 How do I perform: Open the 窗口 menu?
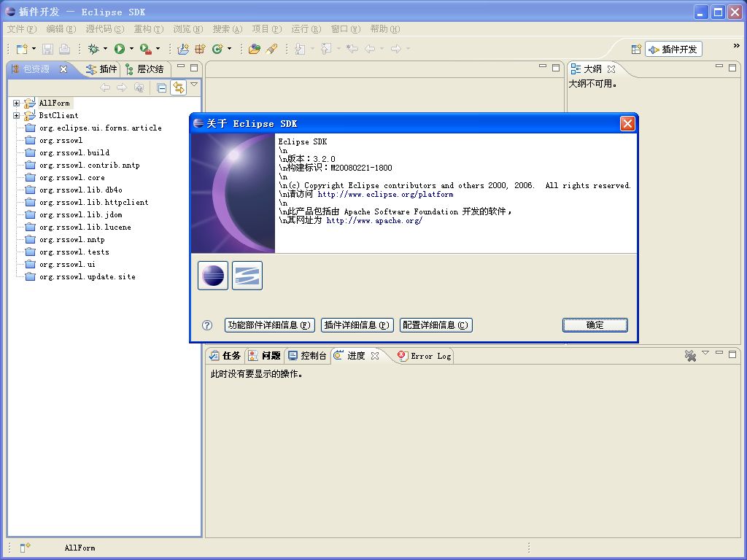[x=346, y=29]
